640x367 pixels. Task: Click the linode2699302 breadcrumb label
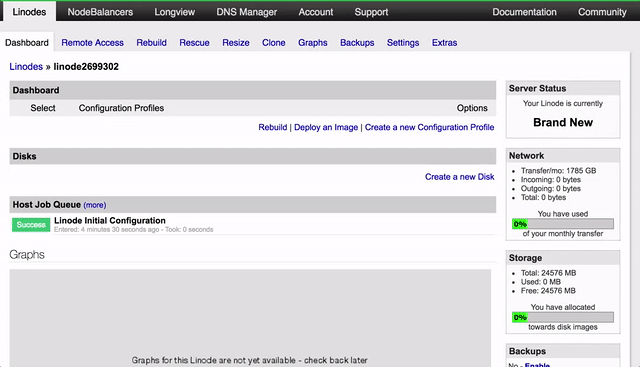86,67
